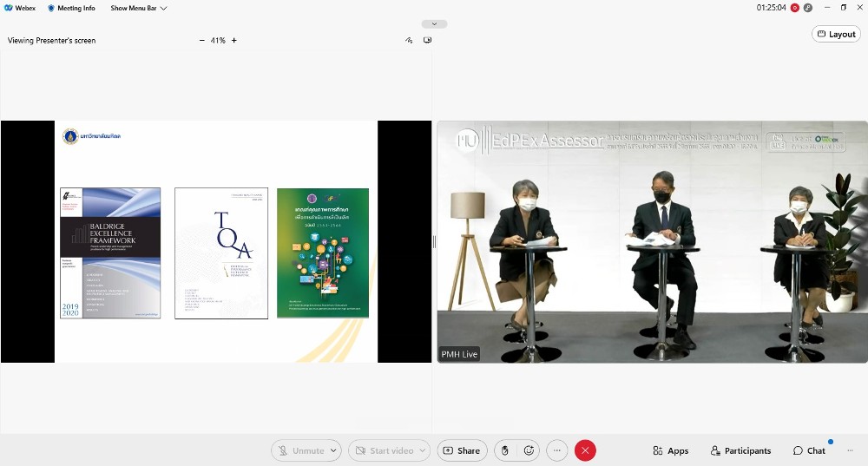Click the Unmute microphone button
Image resolution: width=868 pixels, height=466 pixels.
point(299,450)
